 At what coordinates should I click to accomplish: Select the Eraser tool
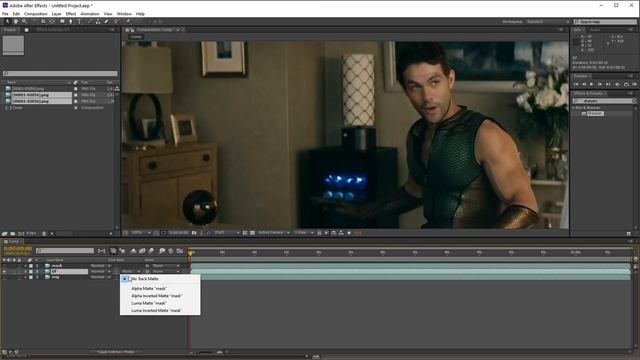pos(106,22)
